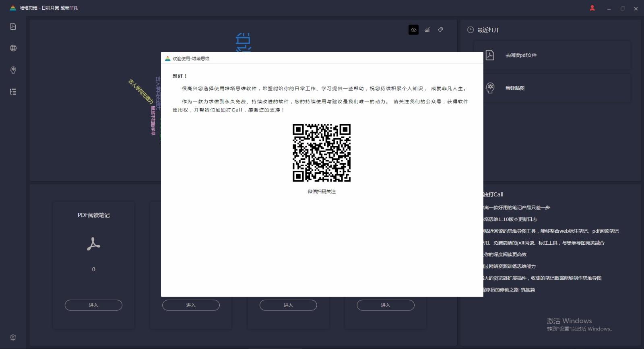Open settings gear in the sidebar
644x349 pixels.
[13, 337]
